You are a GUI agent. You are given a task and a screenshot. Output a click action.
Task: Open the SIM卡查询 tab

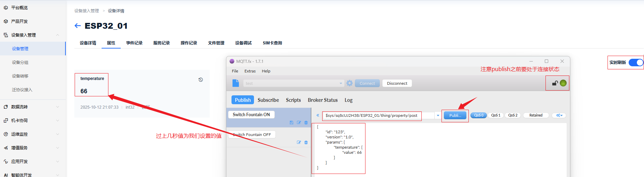pos(272,43)
